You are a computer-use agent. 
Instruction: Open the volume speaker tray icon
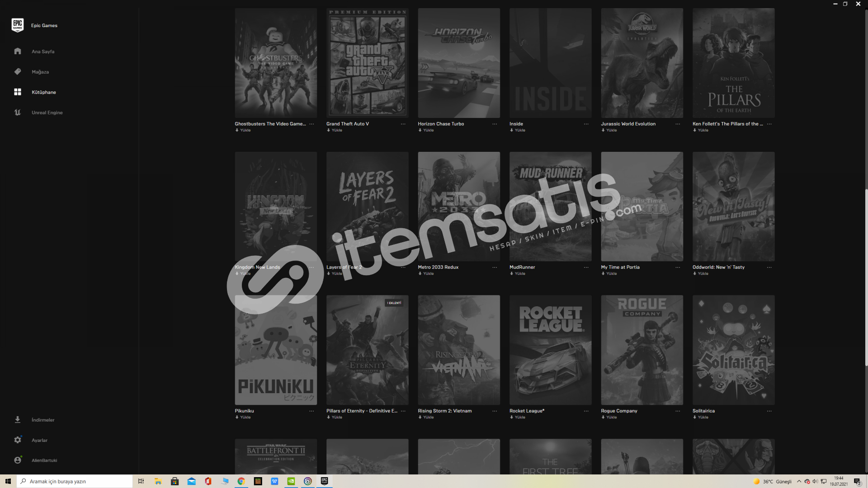[815, 482]
